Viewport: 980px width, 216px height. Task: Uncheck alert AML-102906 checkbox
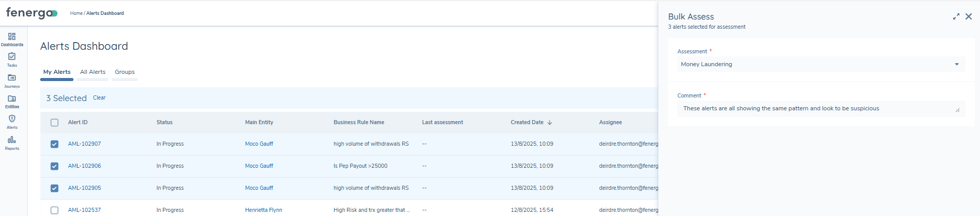pos(55,166)
